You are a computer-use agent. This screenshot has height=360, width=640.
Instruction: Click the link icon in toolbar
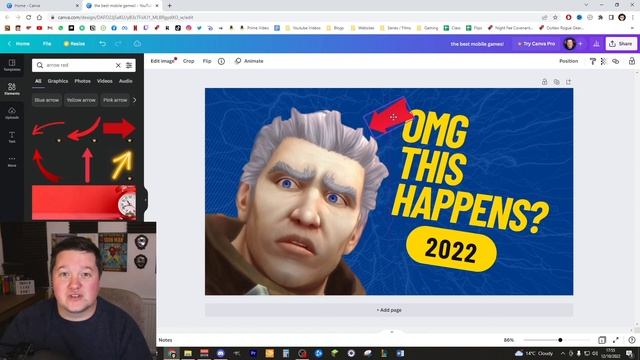pos(616,61)
